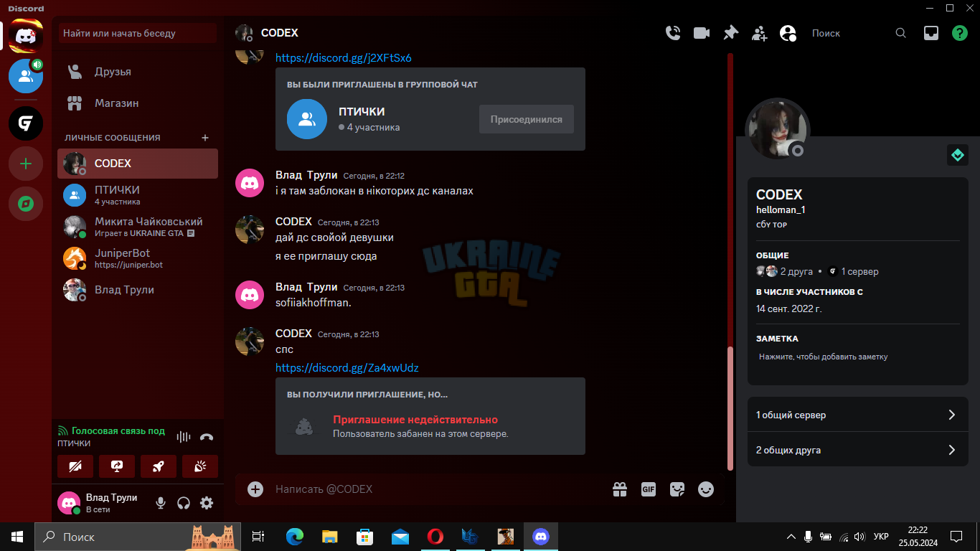Create a new DM with plus icon
This screenshot has height=551, width=980.
pos(205,138)
